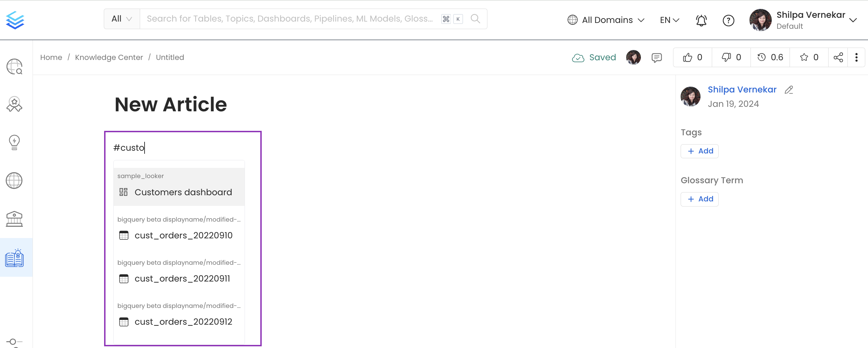
Task: Click the large Shilpa Vernekar owner avatar
Action: pos(691,97)
